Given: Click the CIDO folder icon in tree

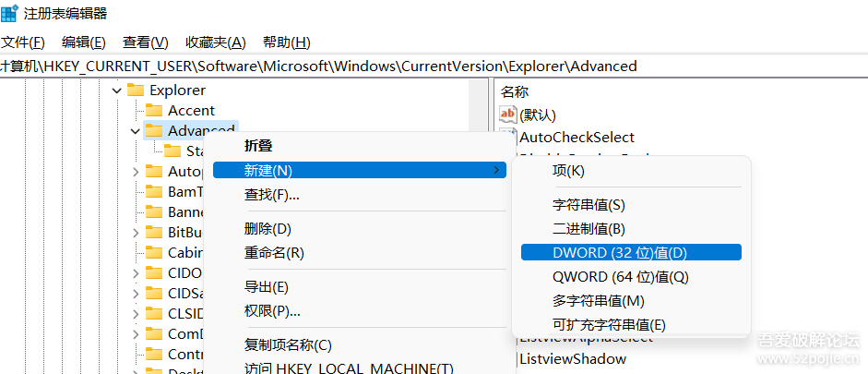Looking at the screenshot, I should [x=154, y=272].
